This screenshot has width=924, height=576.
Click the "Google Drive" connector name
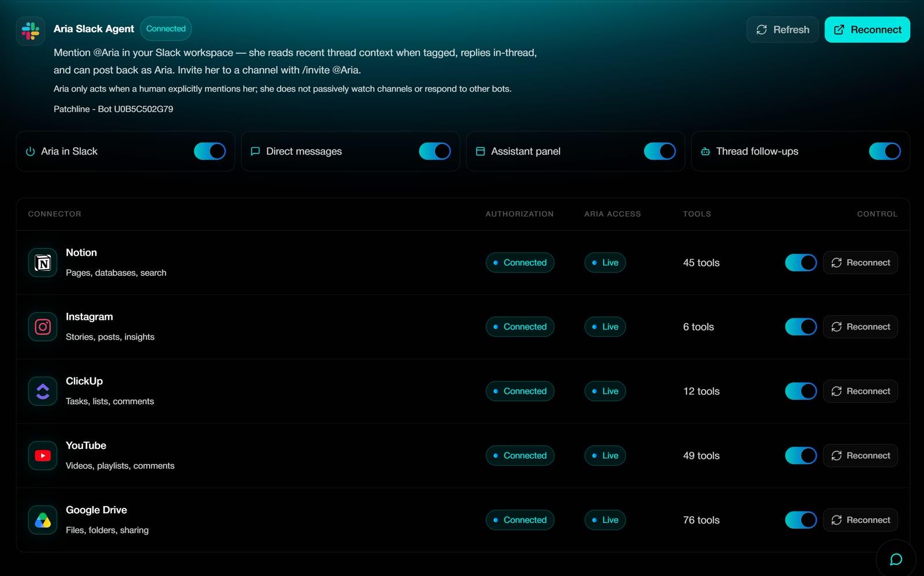pyautogui.click(x=96, y=510)
